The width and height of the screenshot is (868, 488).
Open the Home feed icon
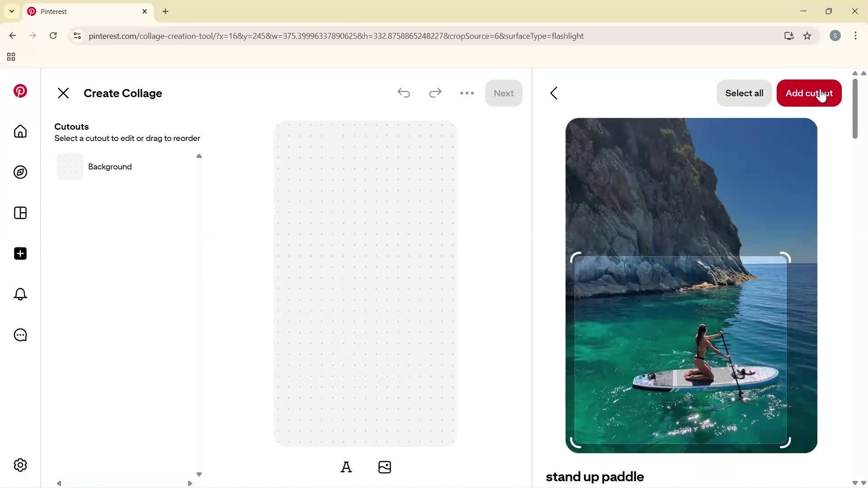[x=20, y=131]
